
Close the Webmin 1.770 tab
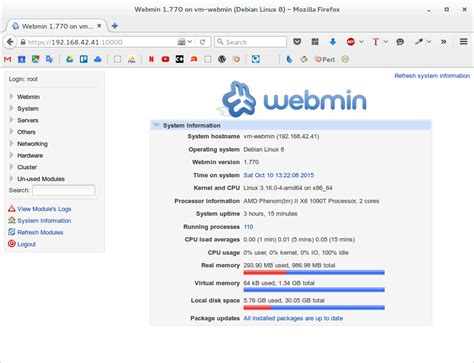(99, 26)
